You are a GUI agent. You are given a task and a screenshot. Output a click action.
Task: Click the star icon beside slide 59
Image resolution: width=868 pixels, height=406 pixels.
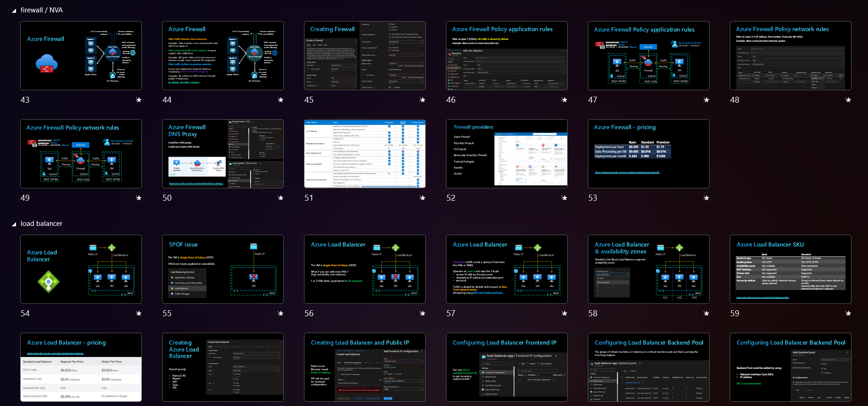pos(848,313)
